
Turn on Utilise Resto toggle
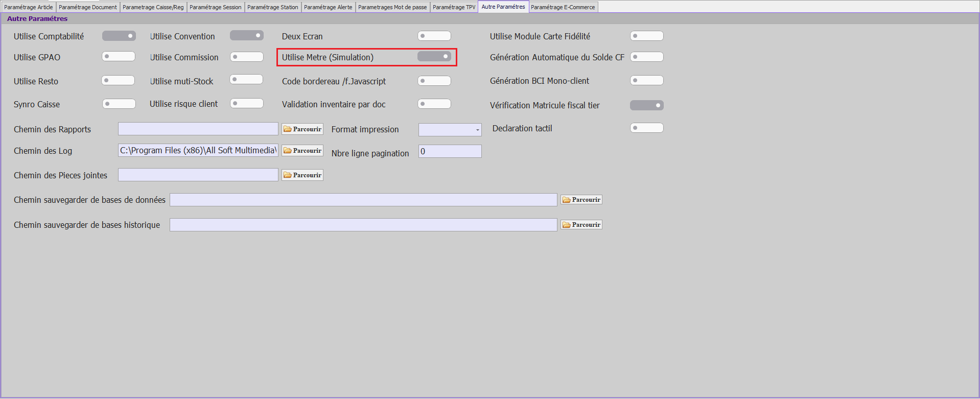tap(118, 80)
